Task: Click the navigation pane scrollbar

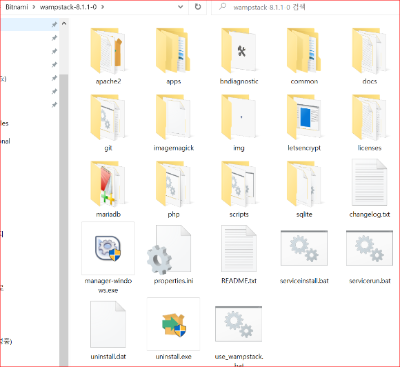Action: tap(64, 220)
